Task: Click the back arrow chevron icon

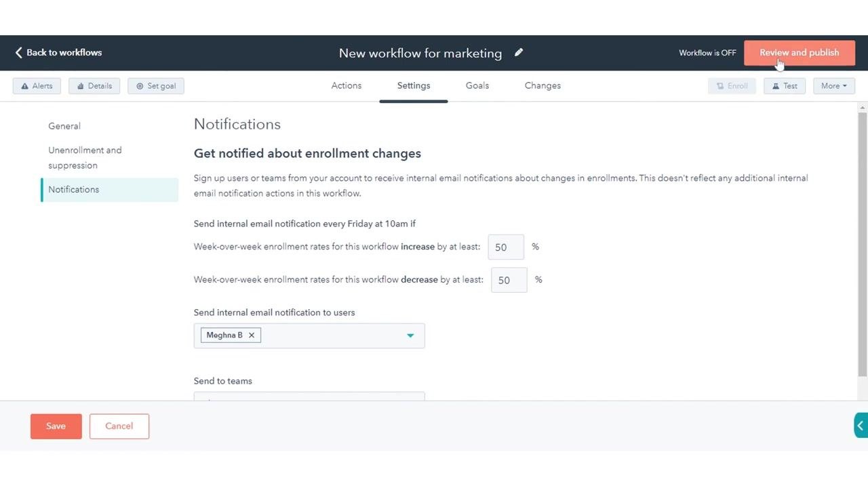Action: click(x=18, y=52)
